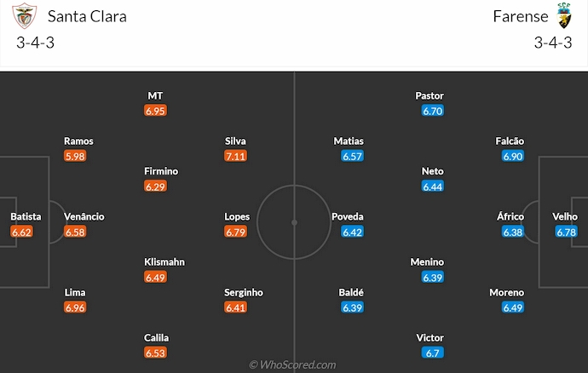
Task: Select goalkeeper Velho's 6.78 rating badge
Action: point(565,232)
